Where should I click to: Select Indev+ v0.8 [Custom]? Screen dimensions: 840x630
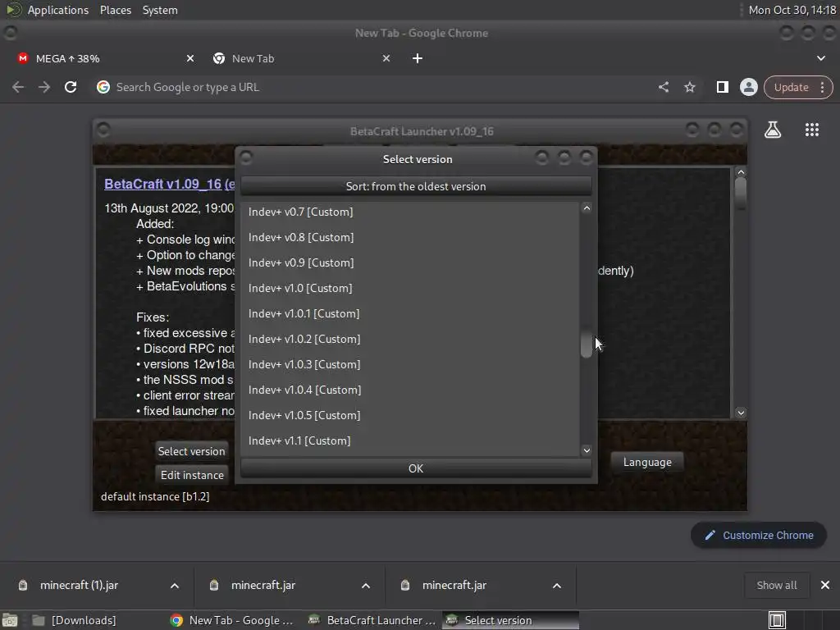pos(410,237)
